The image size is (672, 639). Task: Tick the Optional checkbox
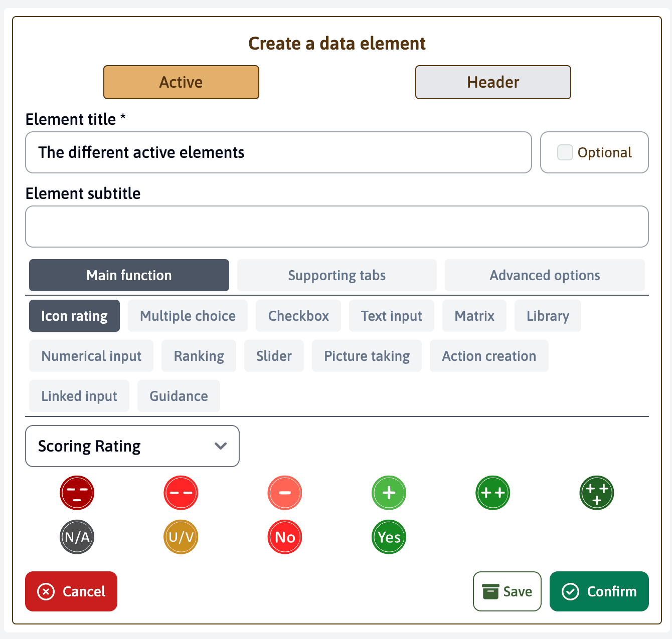(x=565, y=152)
